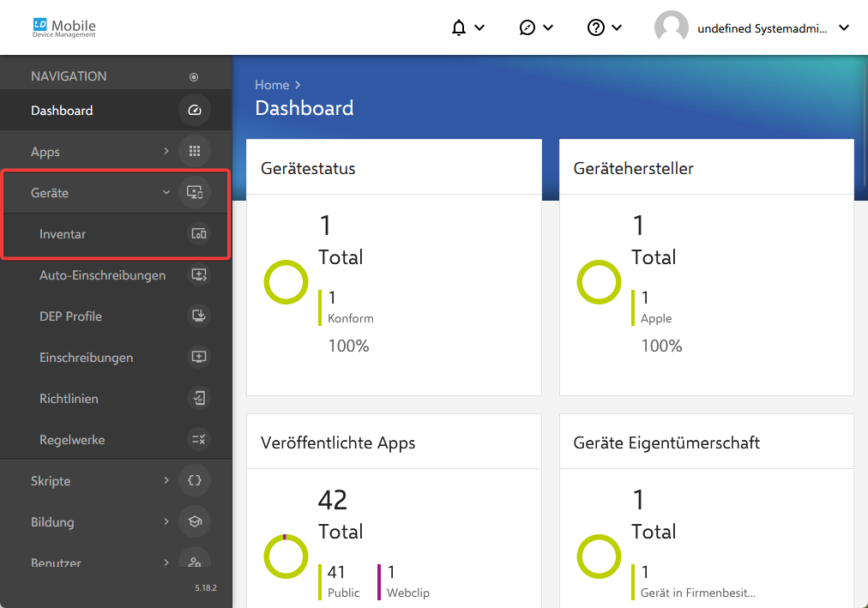Viewport: 868px width, 608px height.
Task: Click the Bildung graduation cap icon
Action: pyautogui.click(x=194, y=522)
